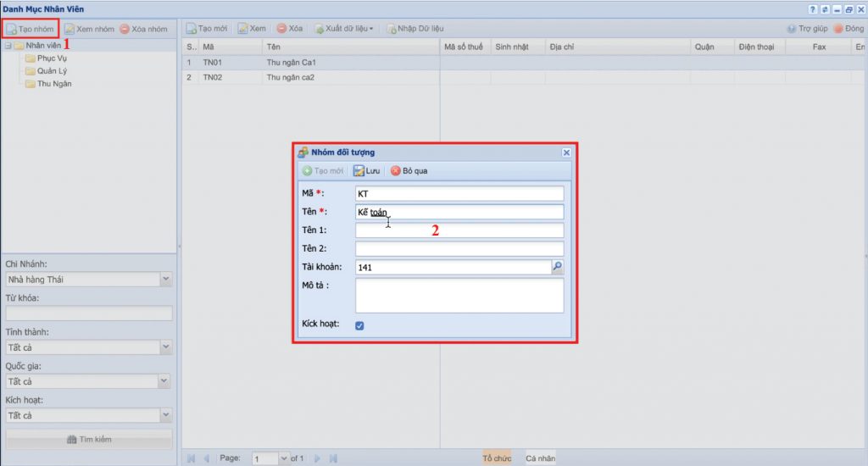
Task: Go to next page icon
Action: (317, 458)
